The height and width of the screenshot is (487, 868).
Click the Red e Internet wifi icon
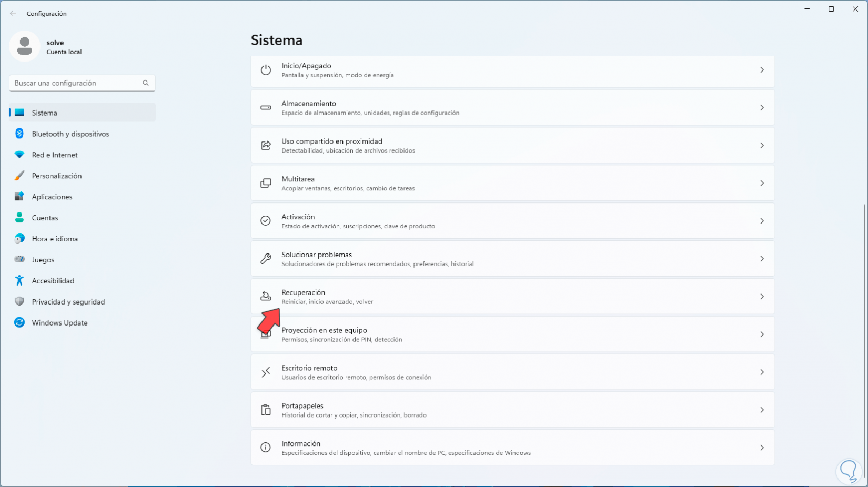tap(19, 155)
